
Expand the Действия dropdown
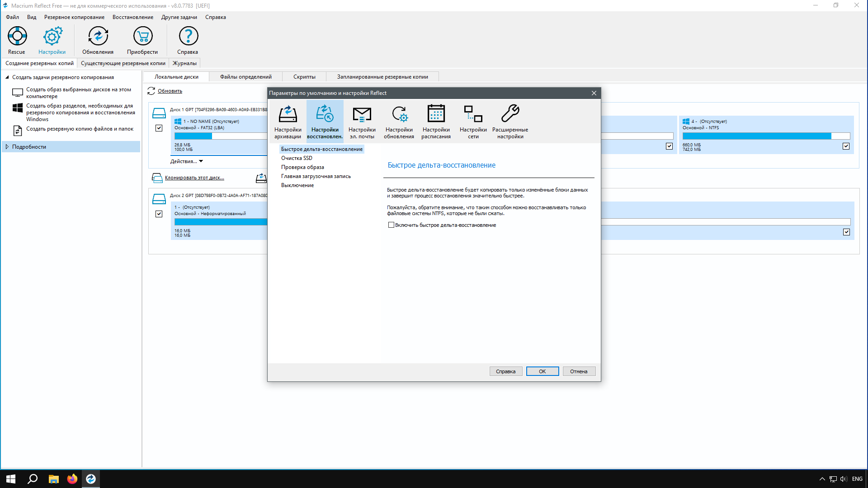[187, 161]
